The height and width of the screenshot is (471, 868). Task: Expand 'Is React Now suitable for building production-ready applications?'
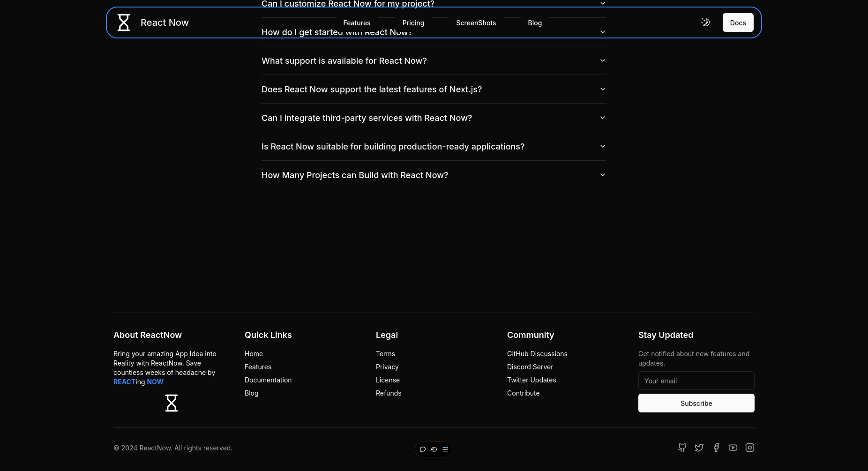(x=434, y=147)
